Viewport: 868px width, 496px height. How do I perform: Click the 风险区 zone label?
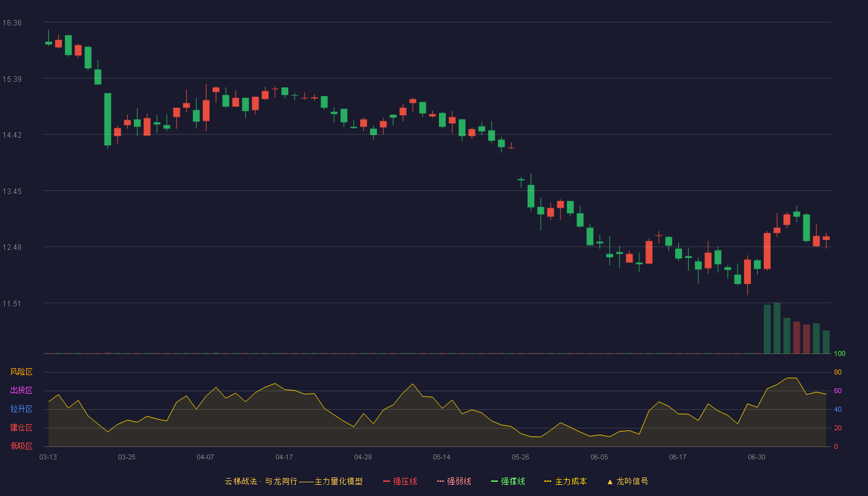(21, 372)
